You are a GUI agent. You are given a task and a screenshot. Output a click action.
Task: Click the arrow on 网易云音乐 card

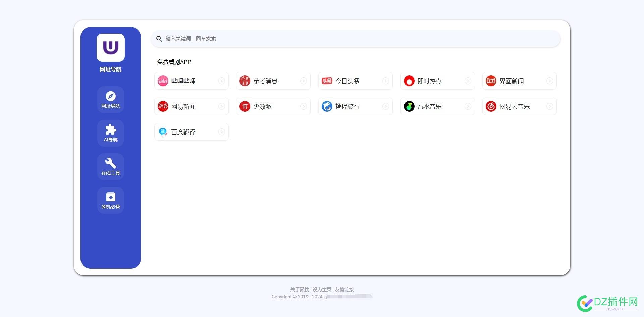[x=550, y=106]
